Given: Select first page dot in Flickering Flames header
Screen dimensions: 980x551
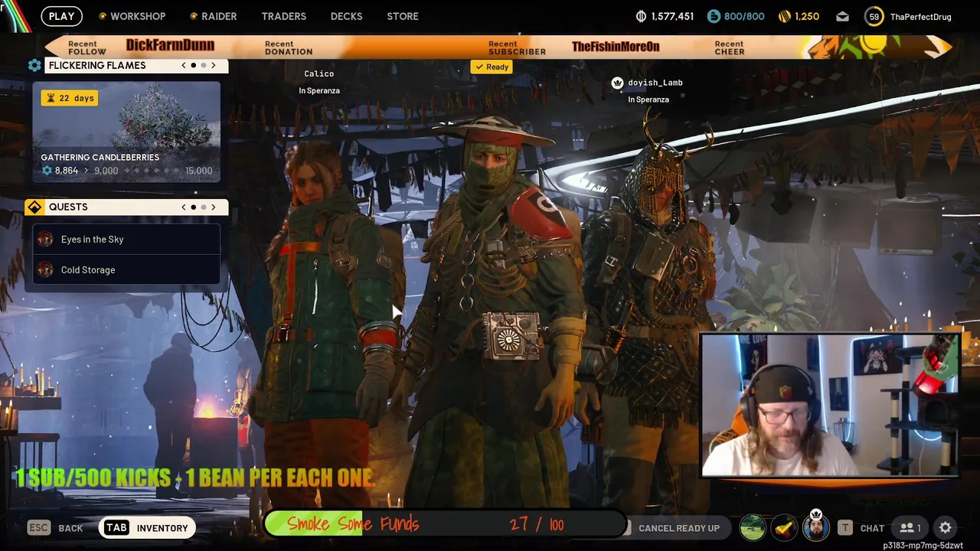Looking at the screenshot, I should 194,65.
